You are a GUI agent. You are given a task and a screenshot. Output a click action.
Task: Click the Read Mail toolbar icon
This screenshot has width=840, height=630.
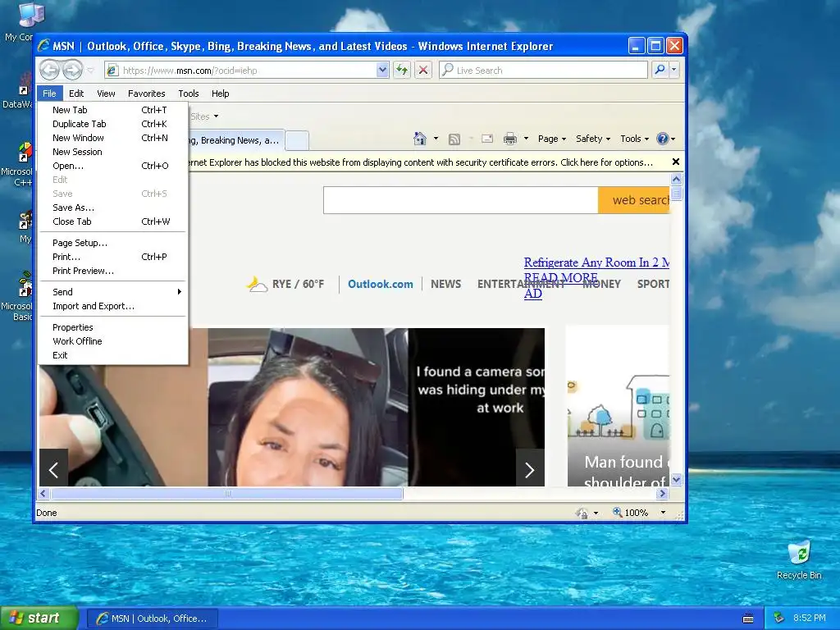pos(487,139)
